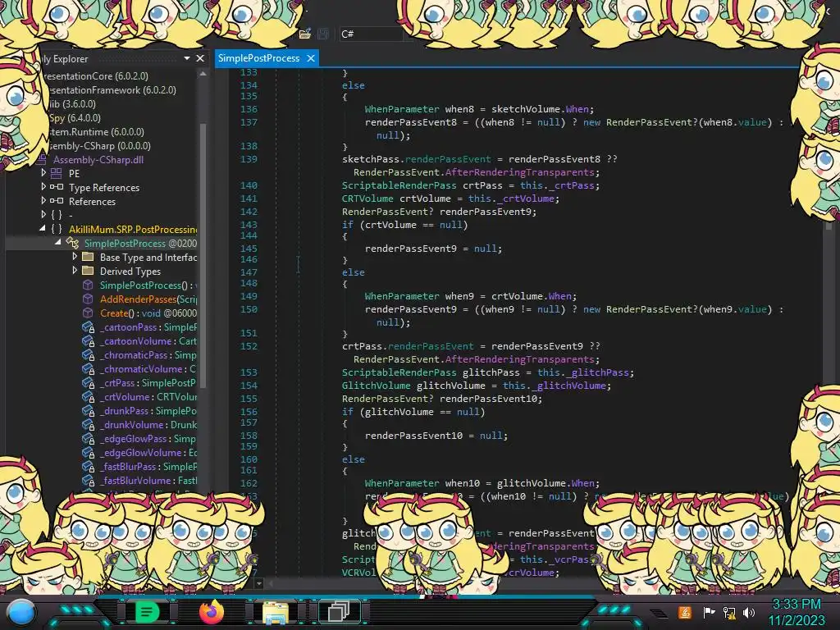This screenshot has width=840, height=630.
Task: Click WhenParameter type on line 149
Action: pos(402,295)
